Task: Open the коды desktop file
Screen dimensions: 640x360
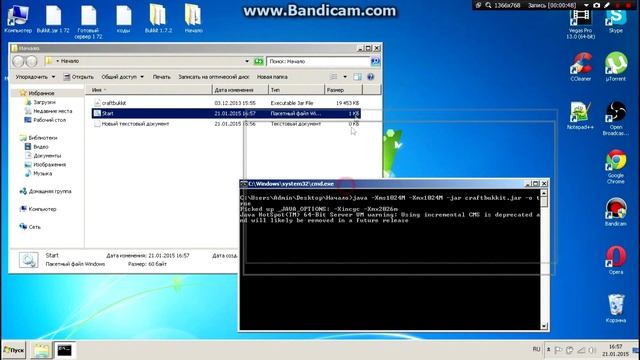Action: [x=123, y=19]
